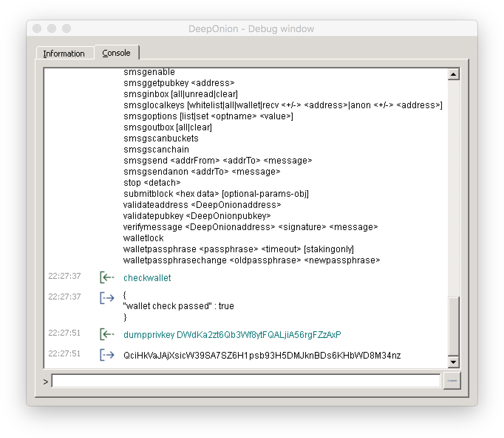Click the window minimize button
The image size is (504, 438).
(52, 28)
